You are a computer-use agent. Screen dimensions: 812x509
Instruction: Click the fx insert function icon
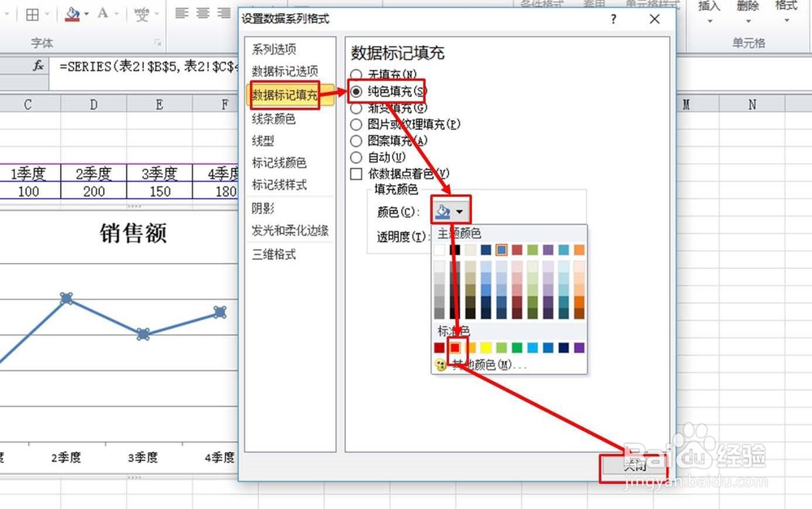click(38, 66)
